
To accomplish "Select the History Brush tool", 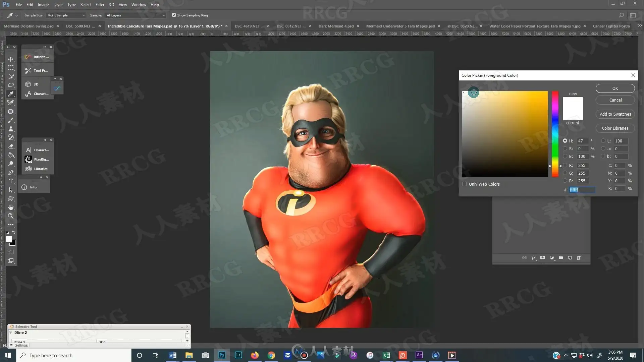I will click(x=11, y=137).
